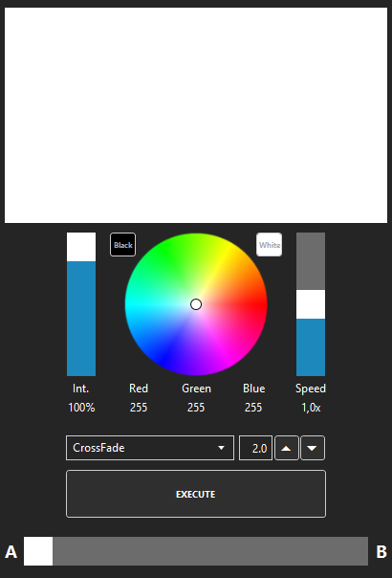Pick pure red on the color wheel
392x578 pixels.
click(x=261, y=304)
